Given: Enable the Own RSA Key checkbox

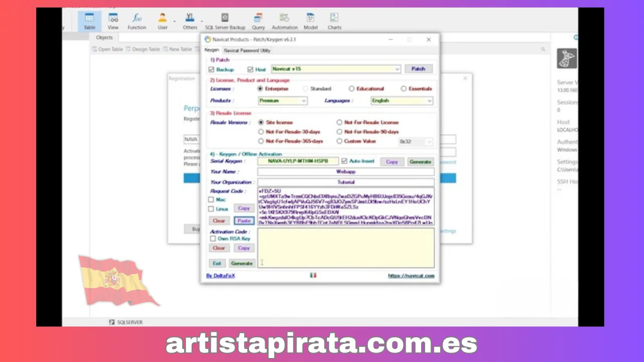Looking at the screenshot, I should pyautogui.click(x=213, y=239).
